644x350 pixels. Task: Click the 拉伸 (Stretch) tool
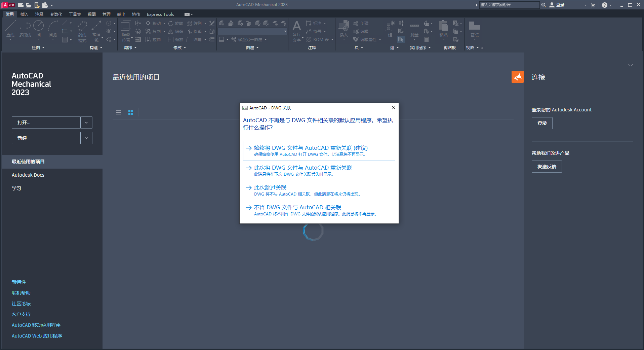(154, 39)
